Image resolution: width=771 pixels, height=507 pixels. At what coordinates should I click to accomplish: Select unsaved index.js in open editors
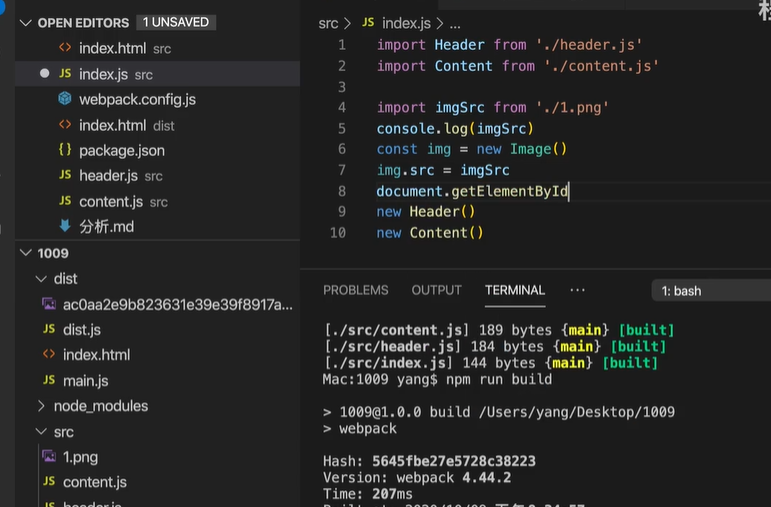(x=157, y=74)
